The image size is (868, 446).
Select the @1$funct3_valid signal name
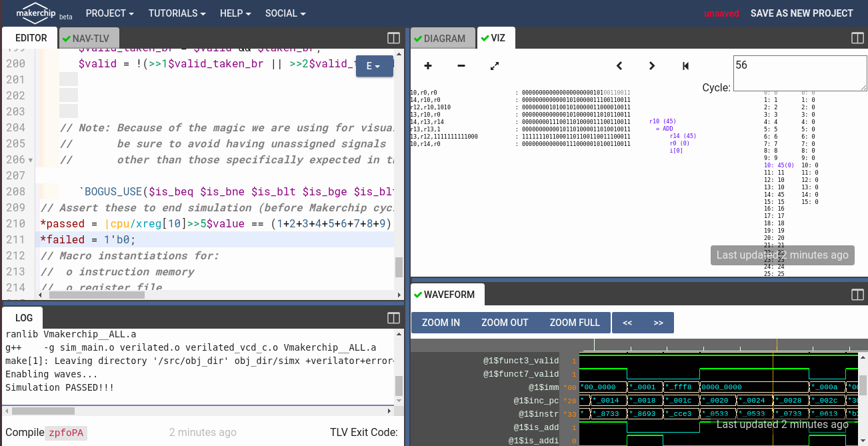(521, 361)
